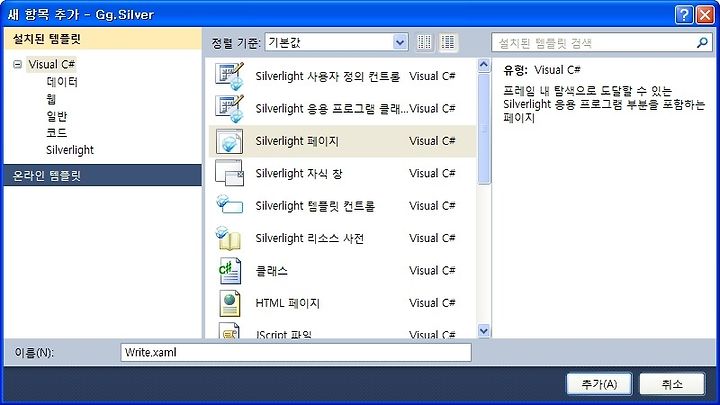The image size is (720, 405).
Task: Click the 취소 button
Action: tap(672, 384)
